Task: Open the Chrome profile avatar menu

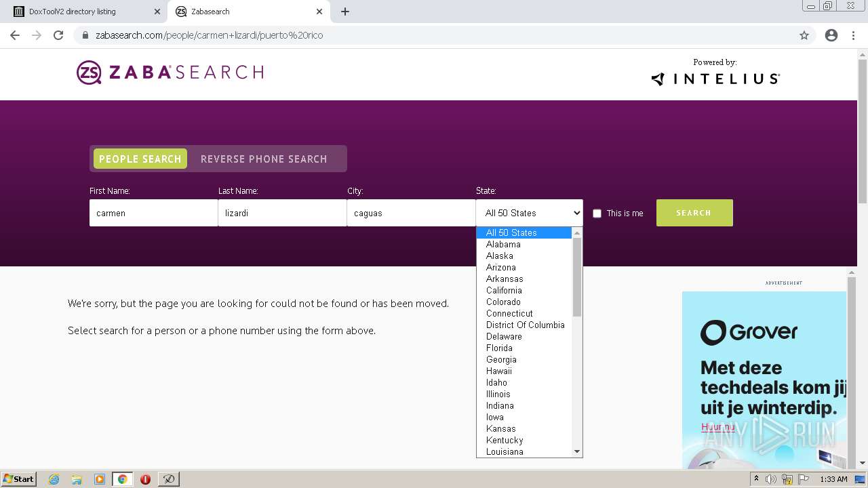Action: click(831, 35)
